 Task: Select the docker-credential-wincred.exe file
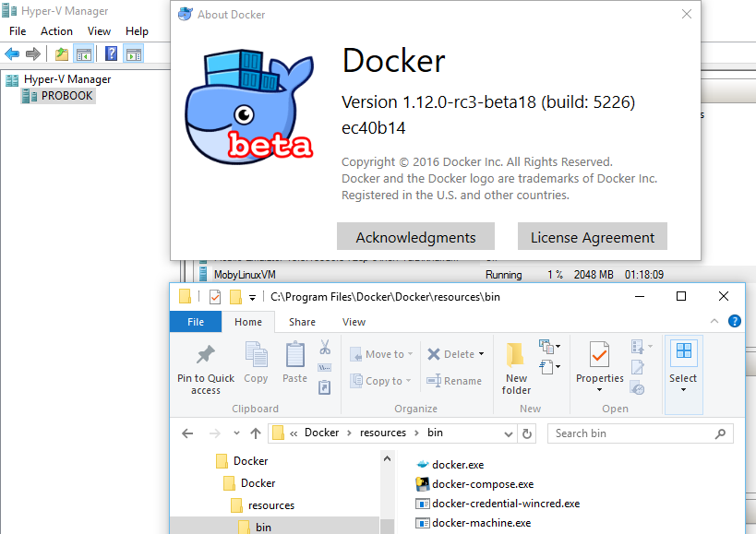pyautogui.click(x=498, y=504)
